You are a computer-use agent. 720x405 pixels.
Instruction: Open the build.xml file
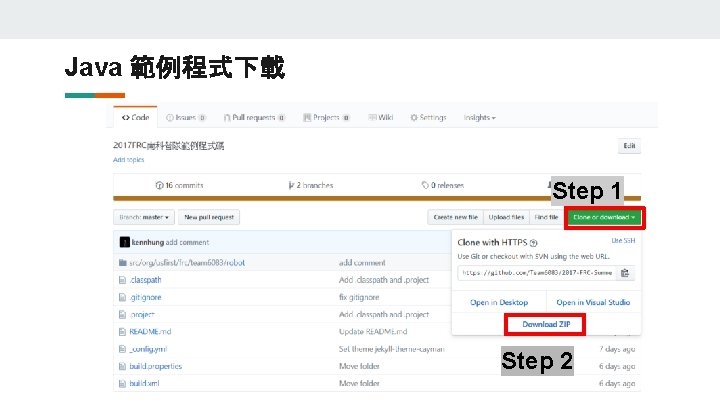(x=144, y=383)
